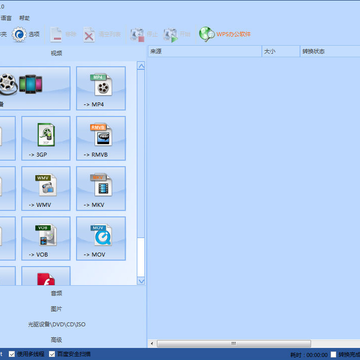The image size is (360, 360).
Task: Click the 移除 remove item toolbar icon
Action: point(56,34)
